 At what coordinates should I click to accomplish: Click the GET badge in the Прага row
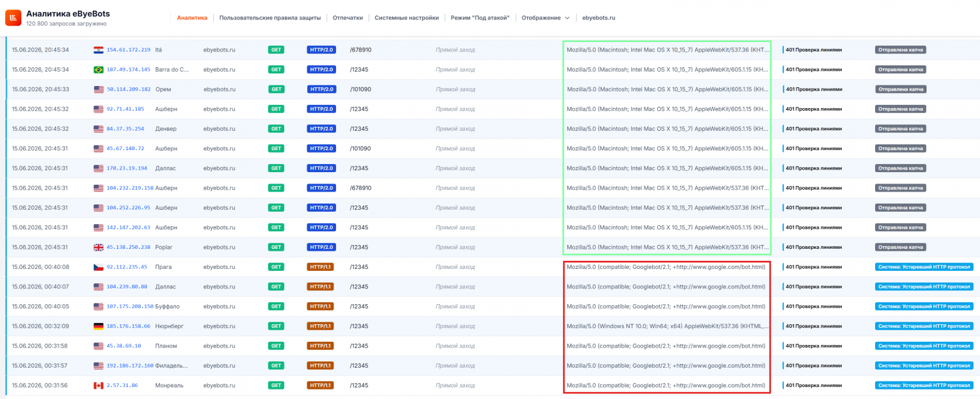pos(276,267)
